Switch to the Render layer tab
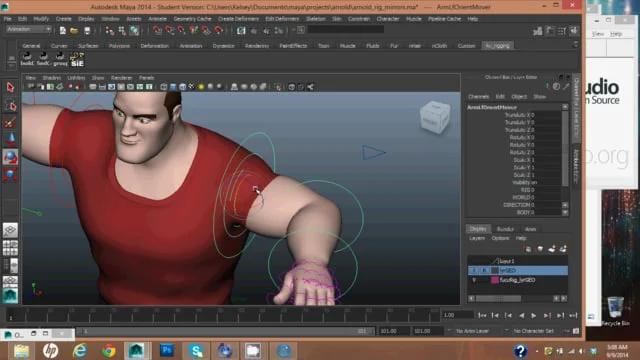This screenshot has width=640, height=360. pos(505,229)
